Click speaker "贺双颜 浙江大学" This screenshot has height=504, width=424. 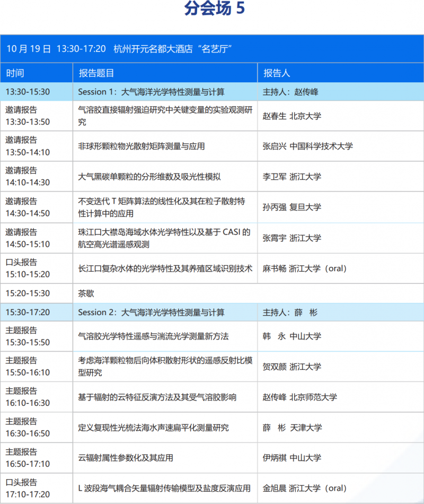coord(291,367)
